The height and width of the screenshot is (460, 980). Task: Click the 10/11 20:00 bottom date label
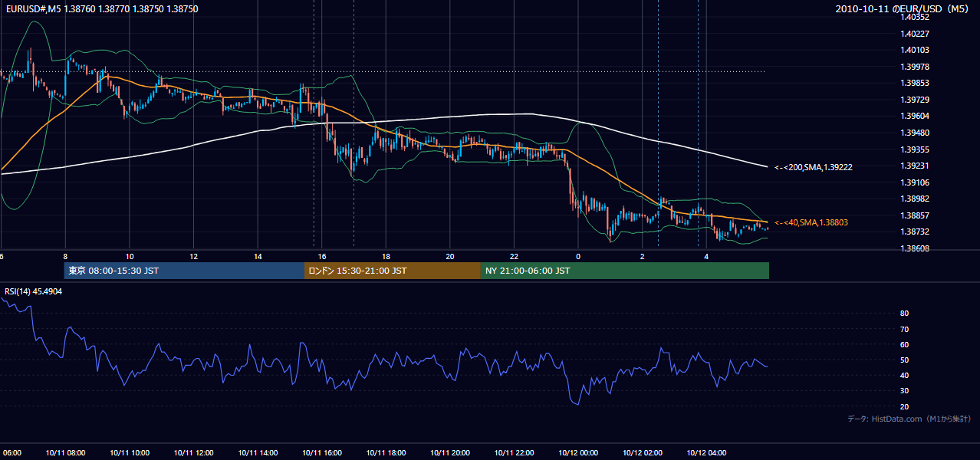(x=450, y=452)
